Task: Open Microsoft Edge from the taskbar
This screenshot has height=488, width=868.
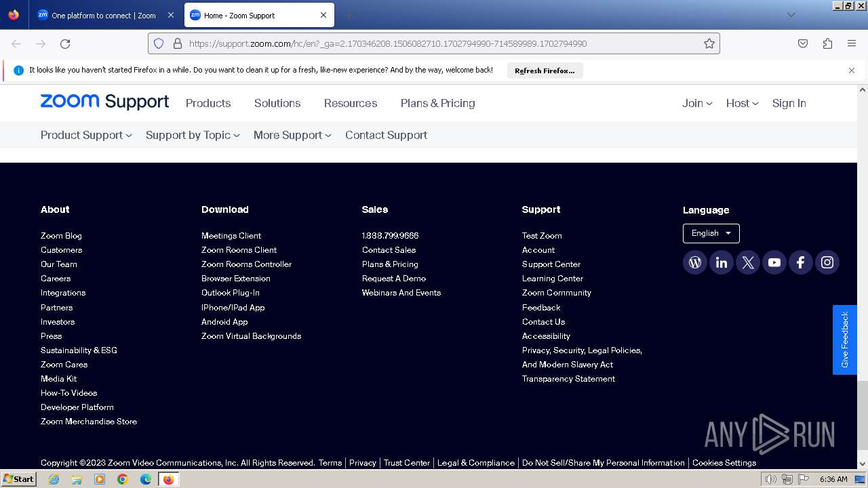Action: (x=146, y=479)
